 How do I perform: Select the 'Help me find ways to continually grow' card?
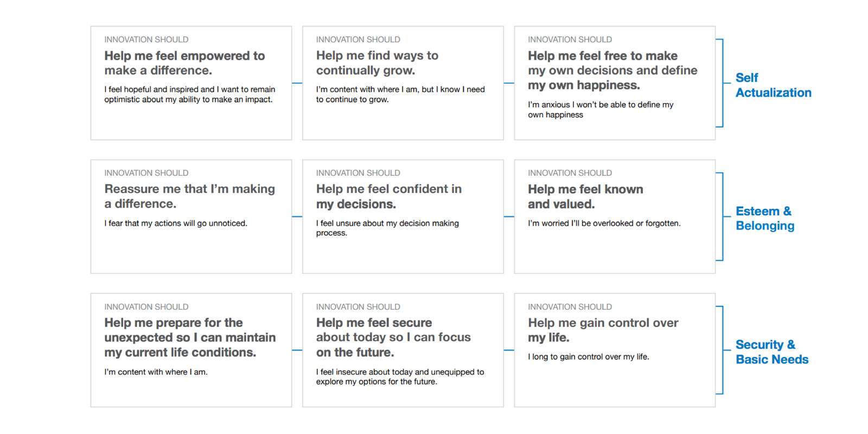click(403, 83)
